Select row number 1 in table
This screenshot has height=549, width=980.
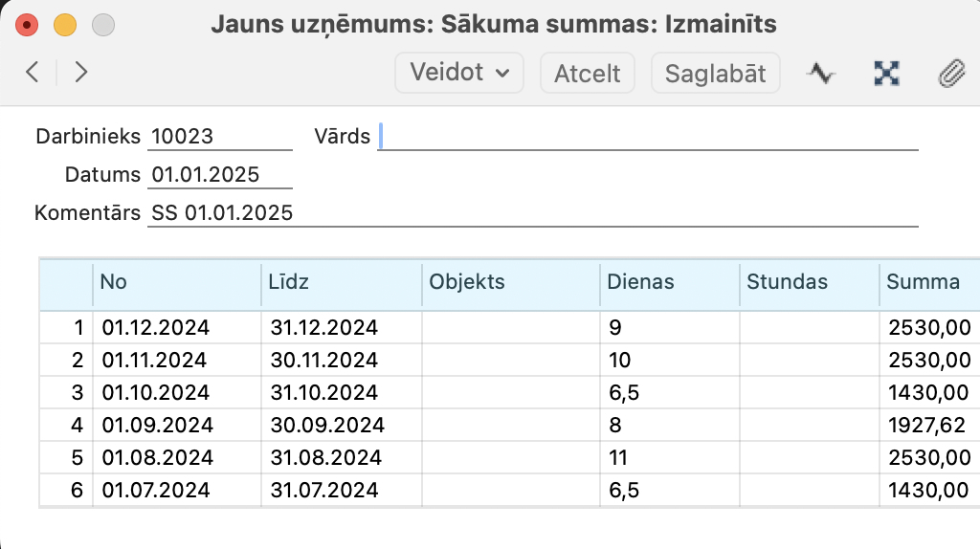click(66, 327)
